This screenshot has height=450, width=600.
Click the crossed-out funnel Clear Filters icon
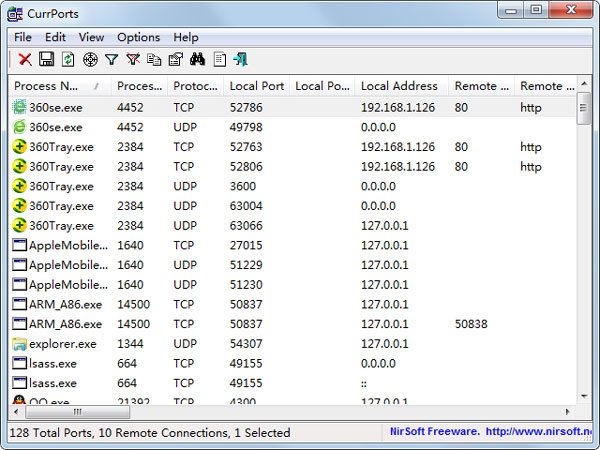pos(133,59)
